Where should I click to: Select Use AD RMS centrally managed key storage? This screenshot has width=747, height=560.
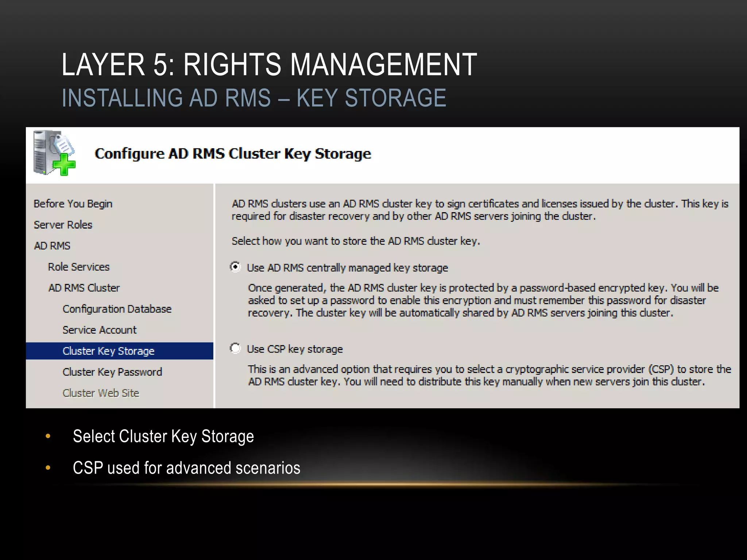pos(236,267)
